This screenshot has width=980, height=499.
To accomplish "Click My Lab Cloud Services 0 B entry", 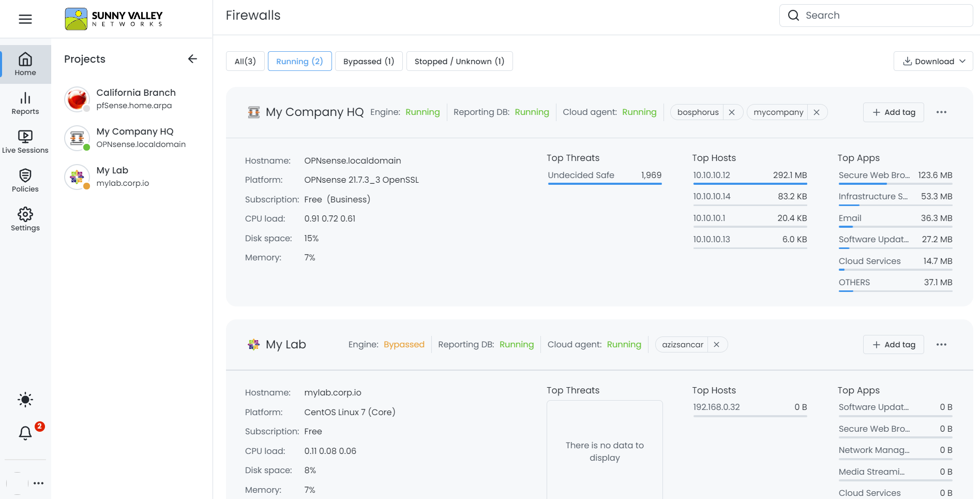I will tap(895, 494).
